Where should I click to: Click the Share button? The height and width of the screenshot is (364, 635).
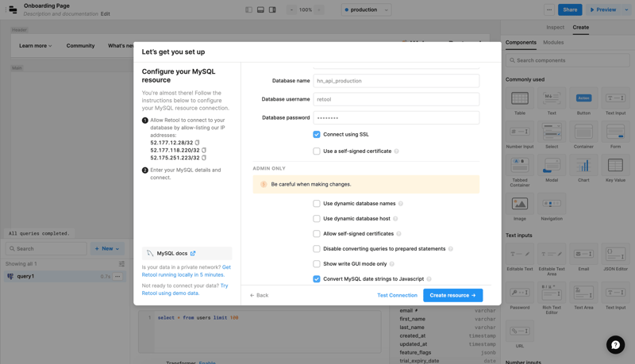pos(570,10)
